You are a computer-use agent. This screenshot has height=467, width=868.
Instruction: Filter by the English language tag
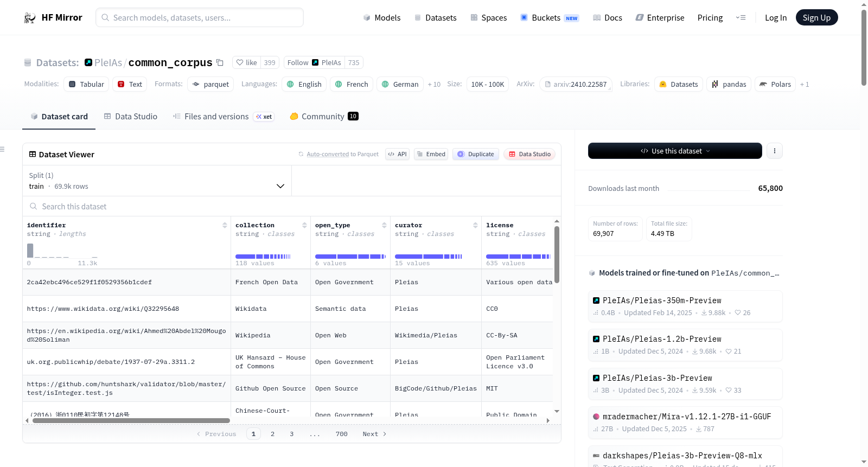[x=304, y=85]
